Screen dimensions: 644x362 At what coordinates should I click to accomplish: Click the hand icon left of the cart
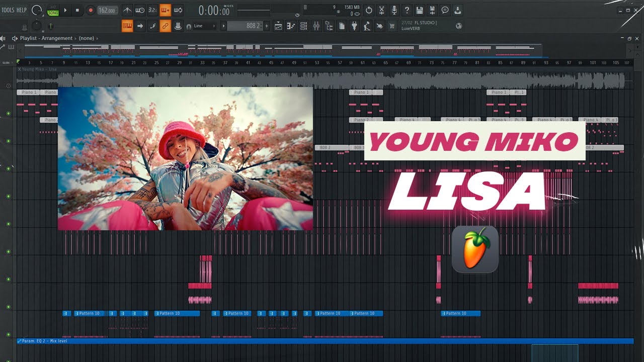click(x=380, y=26)
